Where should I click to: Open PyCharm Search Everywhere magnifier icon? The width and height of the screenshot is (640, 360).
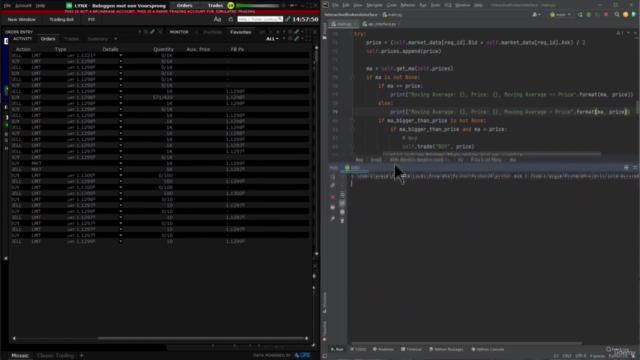(617, 15)
